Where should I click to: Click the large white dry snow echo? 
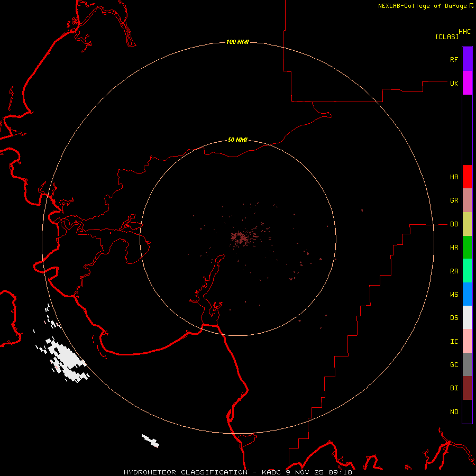tap(67, 360)
